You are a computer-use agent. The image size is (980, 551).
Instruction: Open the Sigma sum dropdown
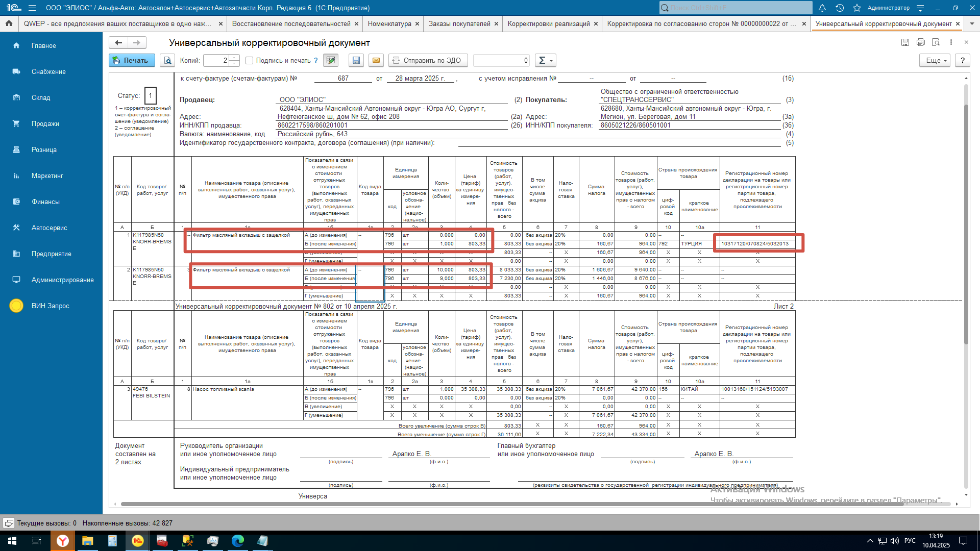545,60
